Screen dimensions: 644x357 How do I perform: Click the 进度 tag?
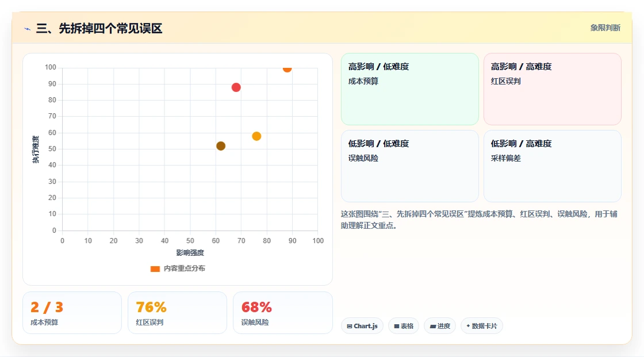point(440,326)
